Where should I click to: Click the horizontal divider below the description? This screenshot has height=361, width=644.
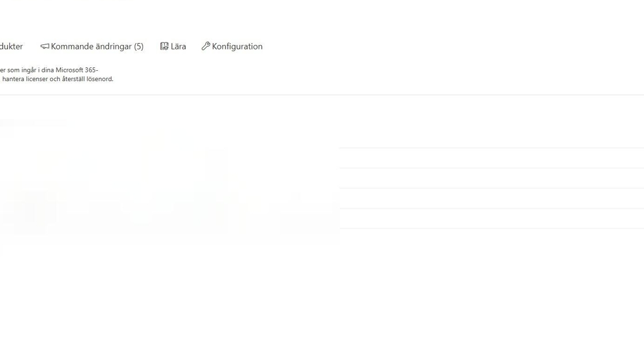(322, 95)
